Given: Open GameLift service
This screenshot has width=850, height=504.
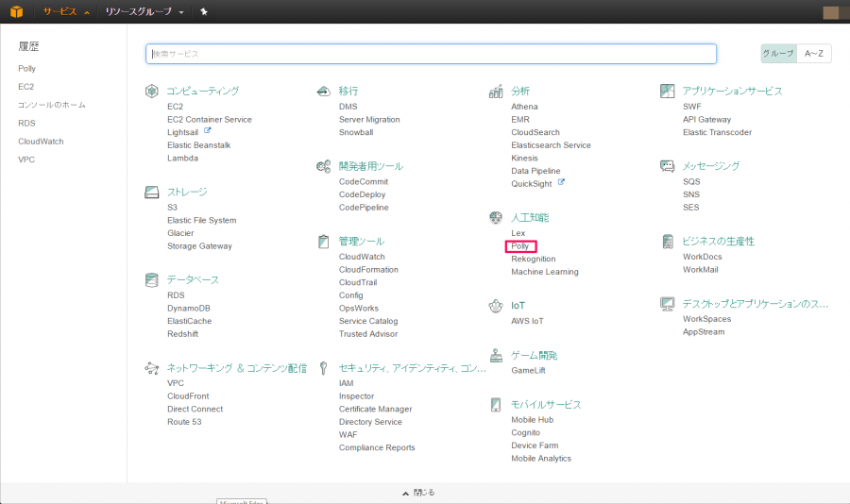Looking at the screenshot, I should pyautogui.click(x=528, y=371).
